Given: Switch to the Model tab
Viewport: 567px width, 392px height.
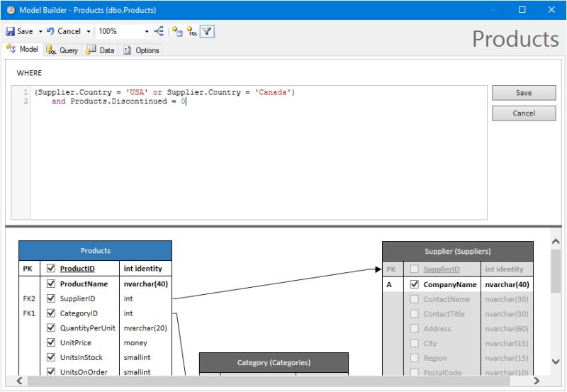Looking at the screenshot, I should point(23,49).
